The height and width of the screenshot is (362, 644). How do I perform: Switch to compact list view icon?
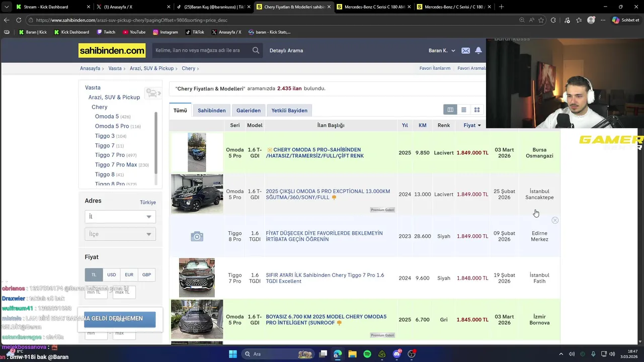click(x=463, y=110)
